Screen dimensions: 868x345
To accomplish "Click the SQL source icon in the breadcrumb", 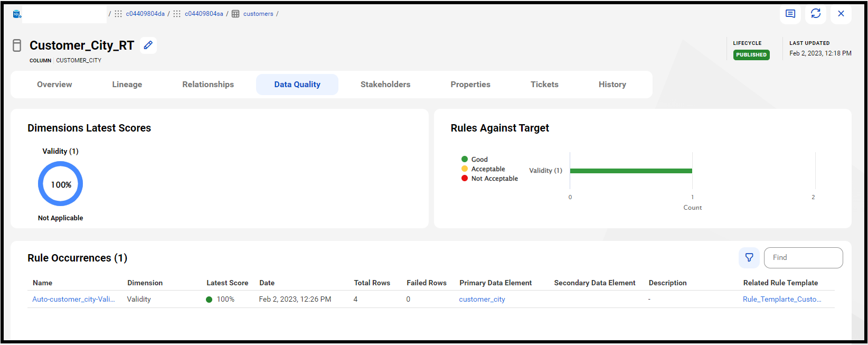I will [17, 14].
